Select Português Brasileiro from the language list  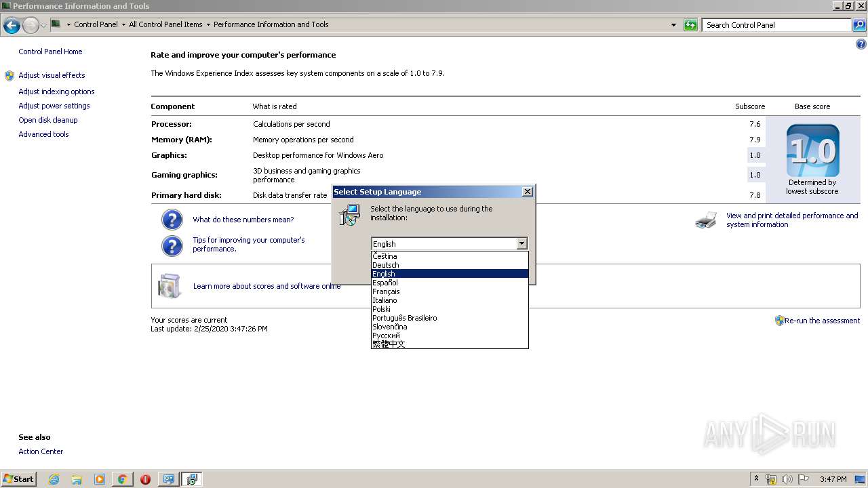pos(450,318)
